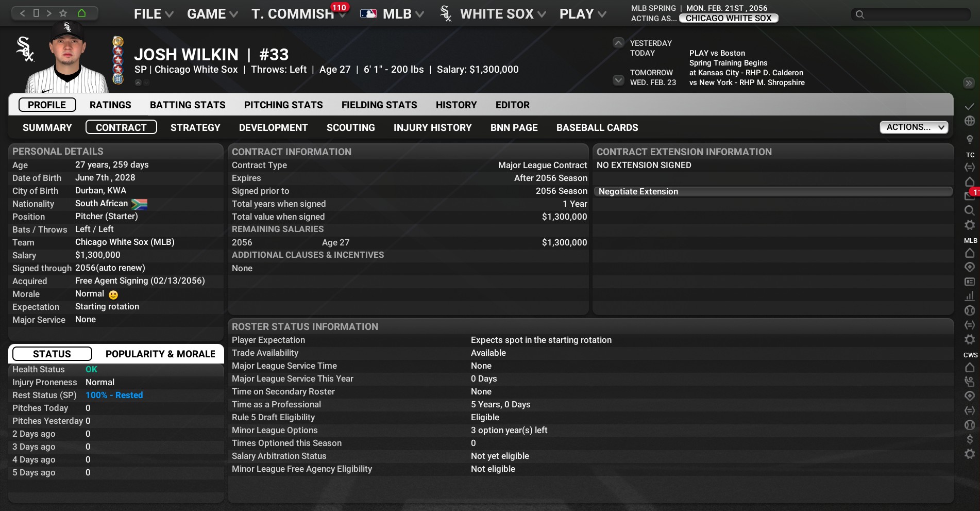The image size is (980, 511).
Task: Open PLAY vs Boston schedule link
Action: 717,53
